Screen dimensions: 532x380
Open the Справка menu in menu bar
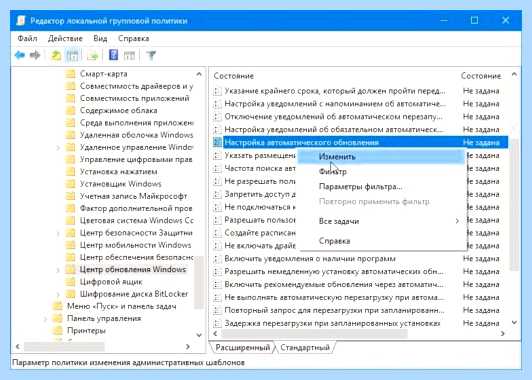coord(134,38)
